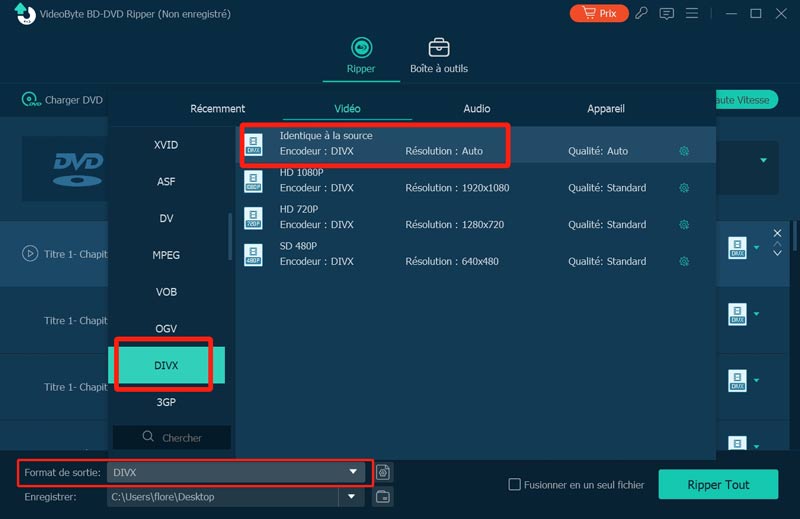800x519 pixels.
Task: Select HD 720P preset icon
Action: click(254, 218)
